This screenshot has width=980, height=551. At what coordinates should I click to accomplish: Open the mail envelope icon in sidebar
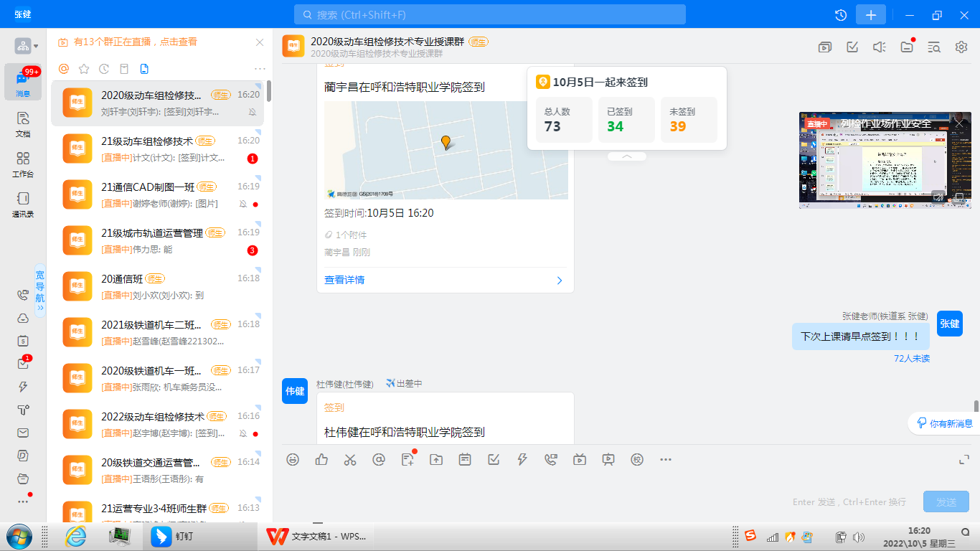[x=23, y=433]
